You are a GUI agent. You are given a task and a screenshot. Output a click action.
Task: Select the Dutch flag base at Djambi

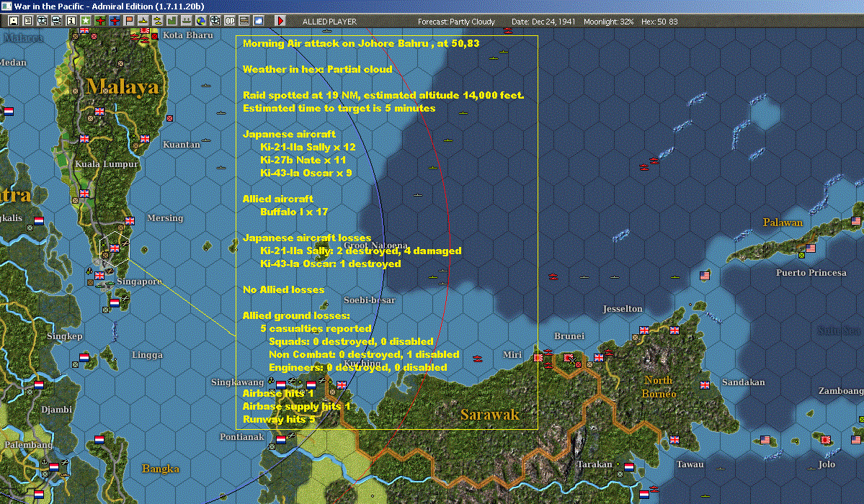39,385
